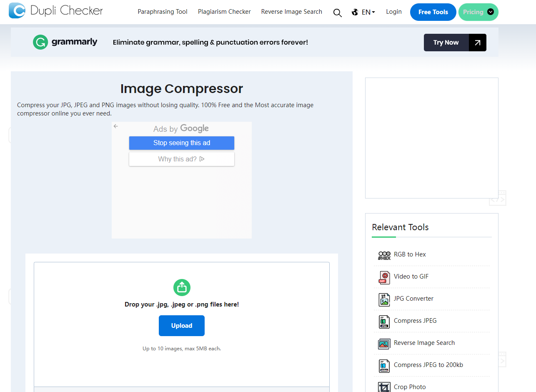Click the globe language icon
Viewport: 536px width, 392px height.
[x=355, y=12]
